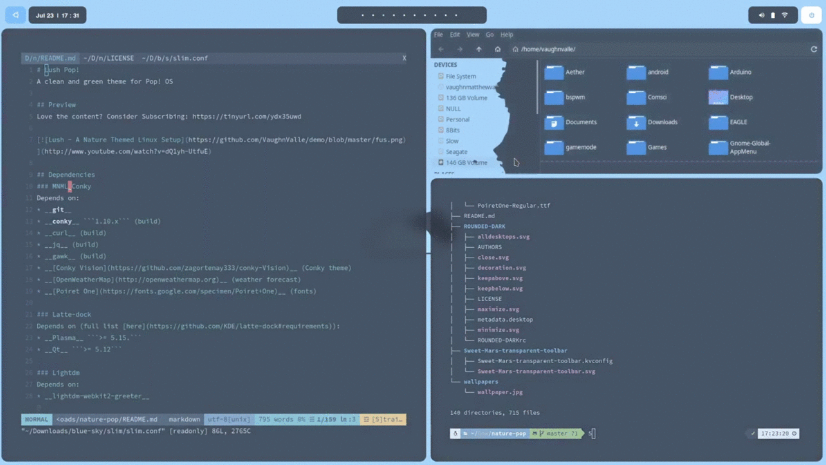This screenshot has width=826, height=465.
Task: Open the date and time widget
Action: [57, 15]
